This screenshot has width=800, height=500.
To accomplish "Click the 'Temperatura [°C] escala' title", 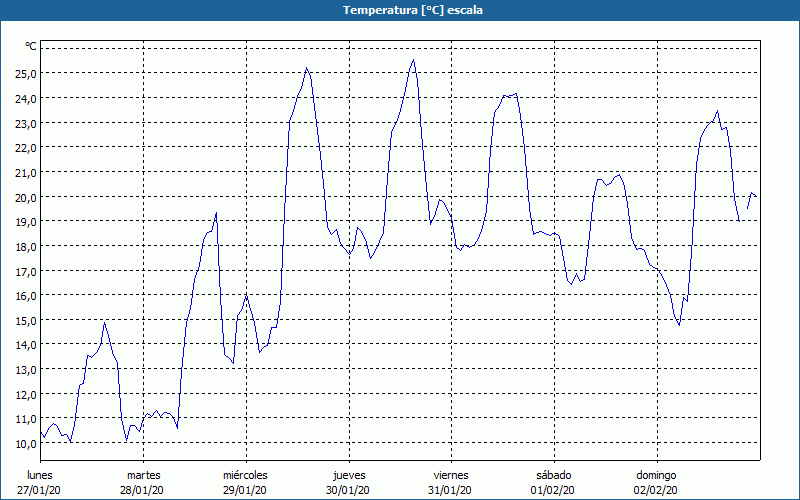I will pos(413,10).
